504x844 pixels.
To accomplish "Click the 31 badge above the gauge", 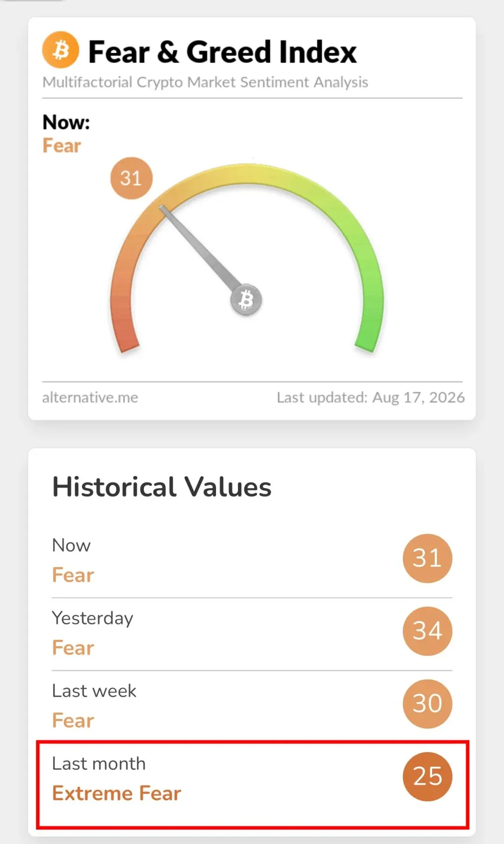I will click(x=131, y=178).
